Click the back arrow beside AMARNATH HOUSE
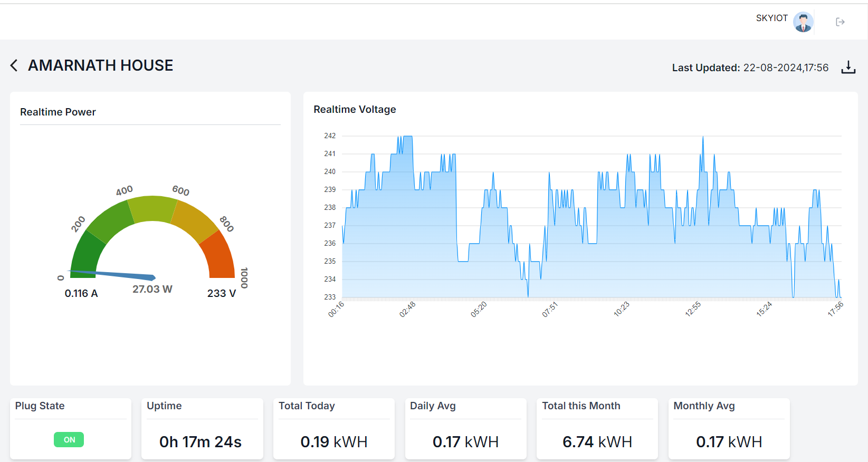This screenshot has height=462, width=868. [x=14, y=65]
